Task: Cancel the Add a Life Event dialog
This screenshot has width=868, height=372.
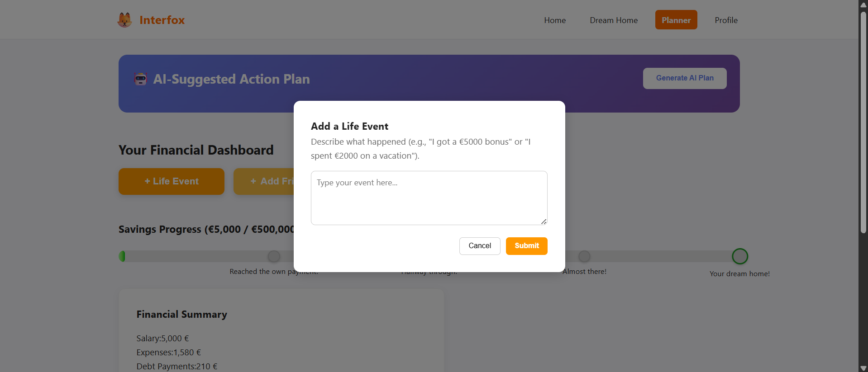Action: click(479, 246)
